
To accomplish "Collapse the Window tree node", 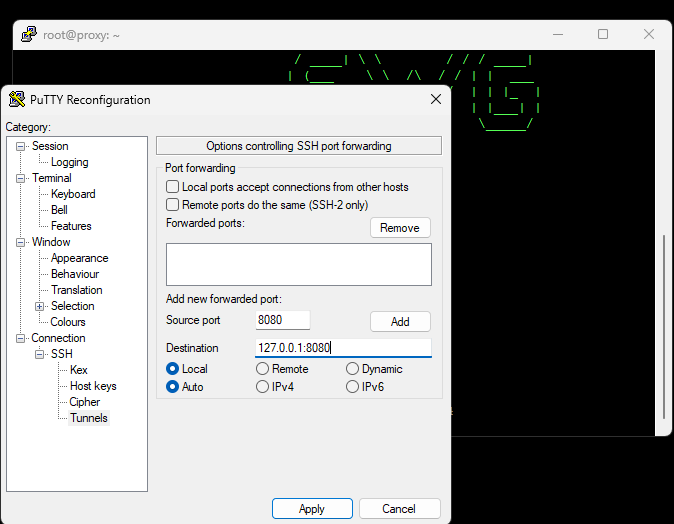I will [x=20, y=242].
